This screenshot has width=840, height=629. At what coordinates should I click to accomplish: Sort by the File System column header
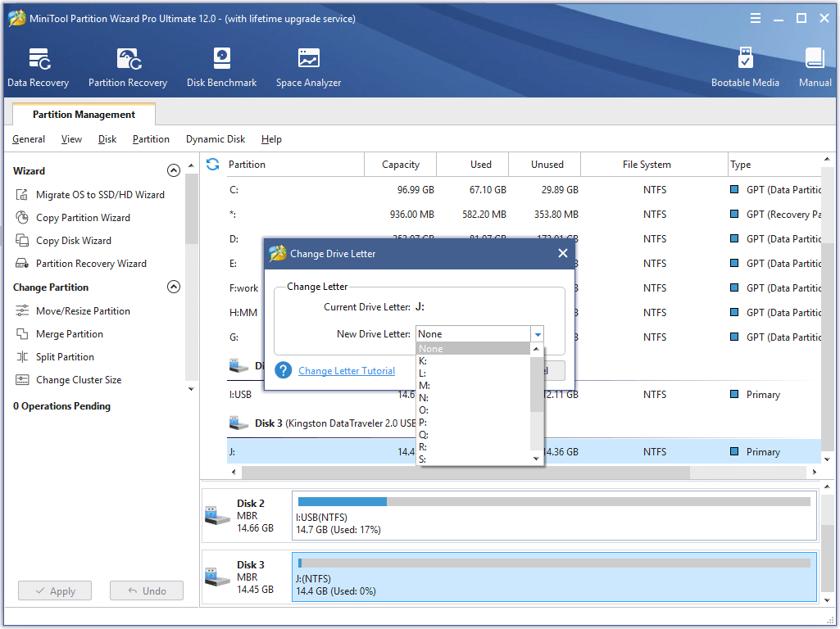(x=654, y=165)
